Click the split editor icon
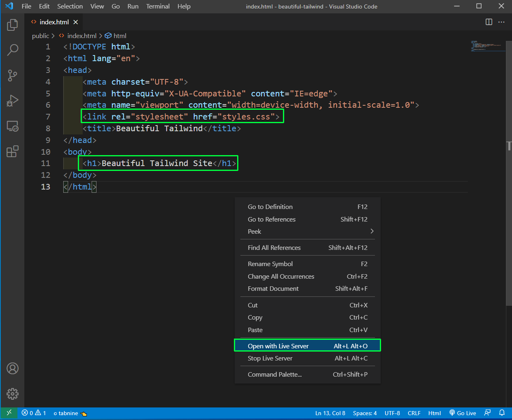 489,22
